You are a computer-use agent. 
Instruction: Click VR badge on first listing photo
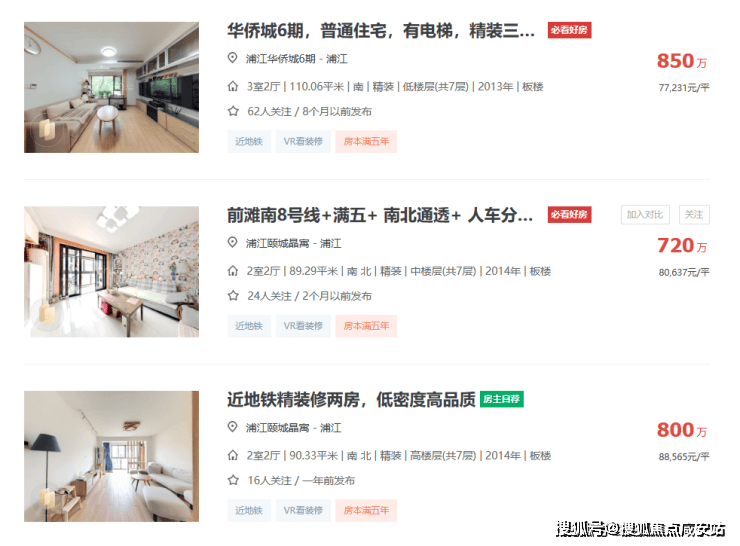pyautogui.click(x=46, y=129)
